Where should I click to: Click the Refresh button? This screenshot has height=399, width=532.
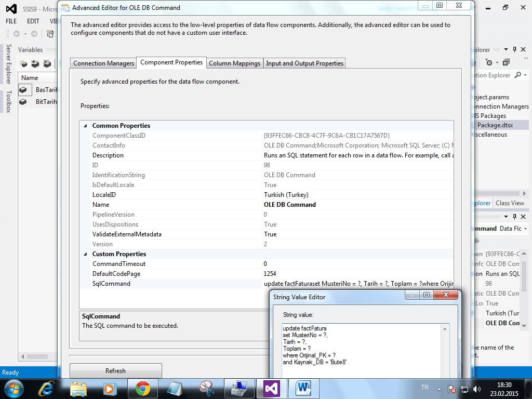point(116,371)
